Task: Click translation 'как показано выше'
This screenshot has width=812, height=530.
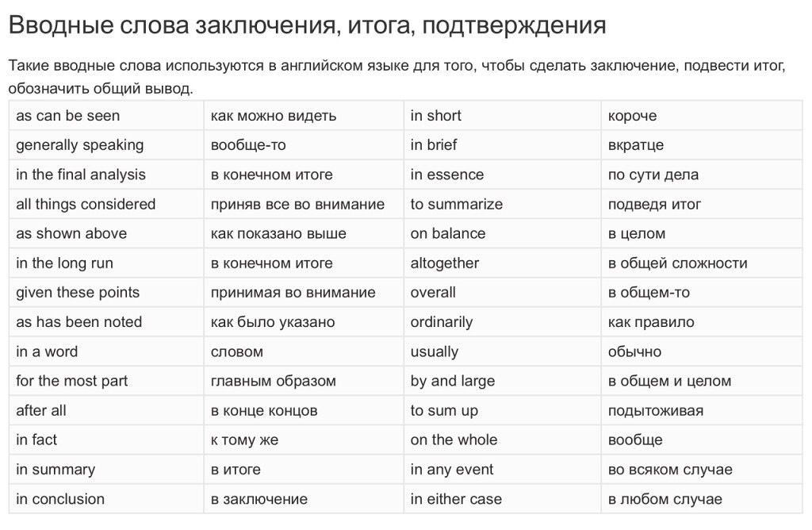Action: tap(278, 233)
